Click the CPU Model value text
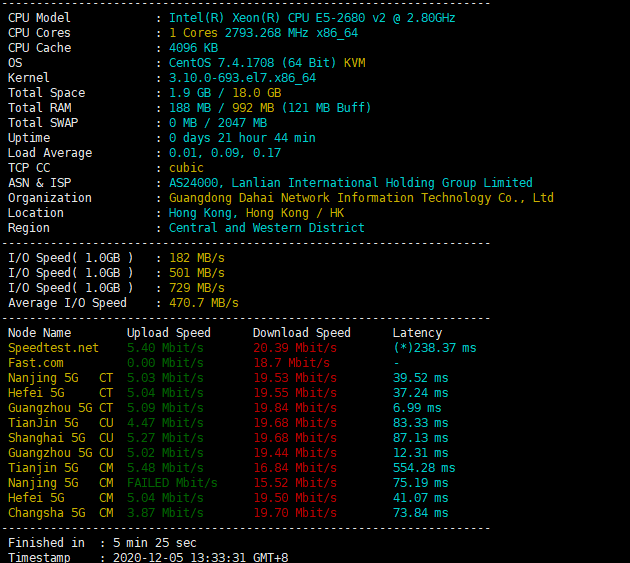The width and height of the screenshot is (630, 563). 312,18
